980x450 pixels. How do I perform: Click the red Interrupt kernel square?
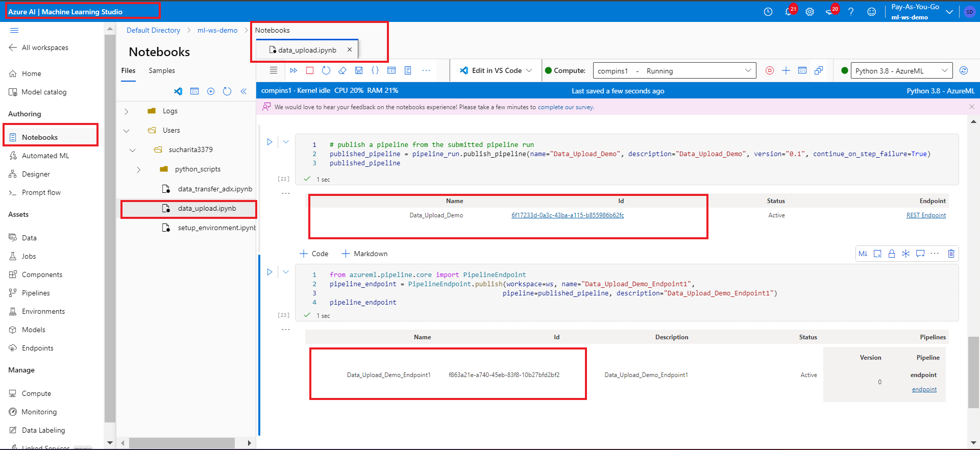310,70
